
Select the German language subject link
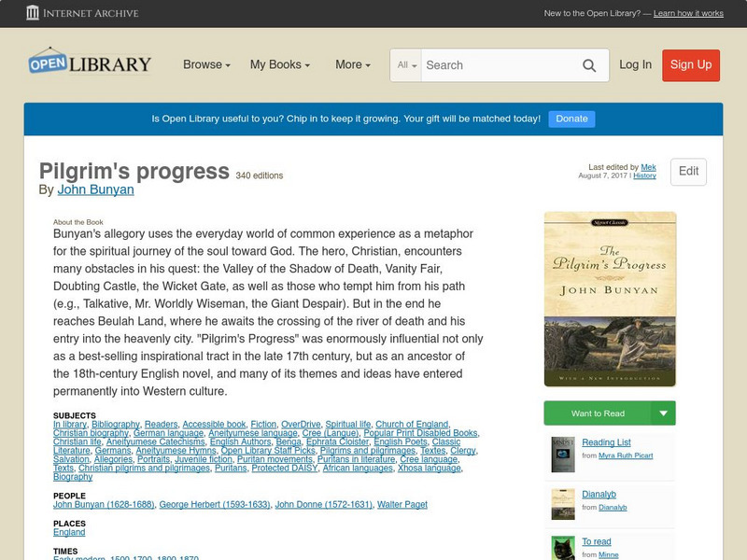point(168,433)
